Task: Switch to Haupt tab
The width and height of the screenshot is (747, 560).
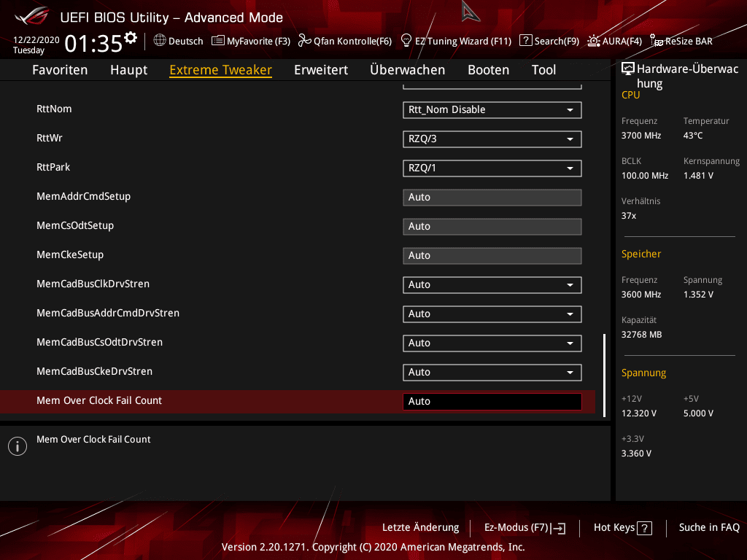Action: pos(128,70)
